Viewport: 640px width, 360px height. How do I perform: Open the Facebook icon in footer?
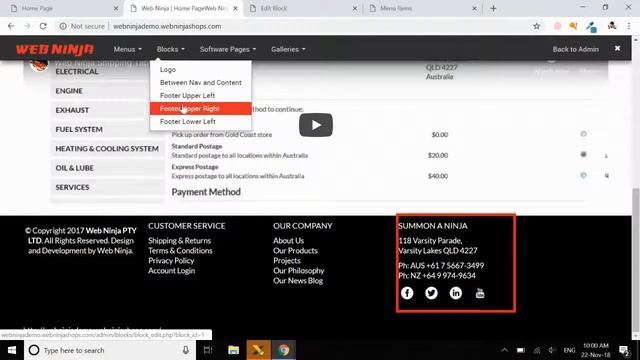point(407,293)
